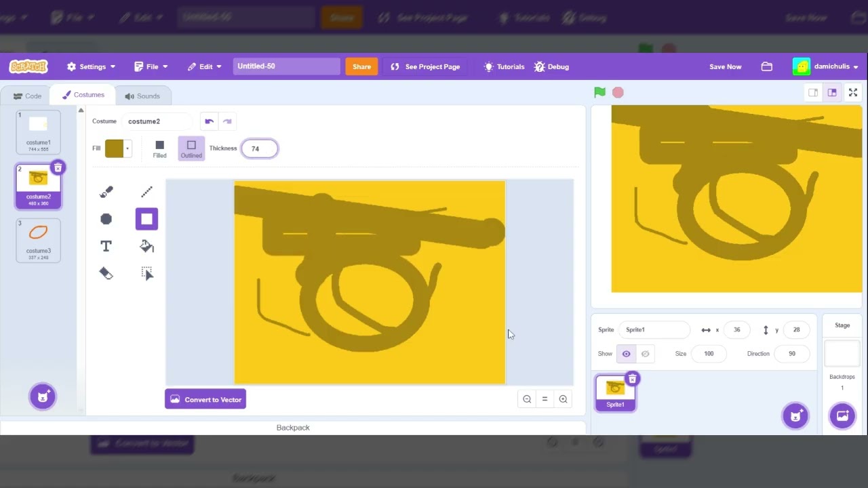Zoom out of the paint canvas
Viewport: 868px width, 488px height.
[527, 399]
